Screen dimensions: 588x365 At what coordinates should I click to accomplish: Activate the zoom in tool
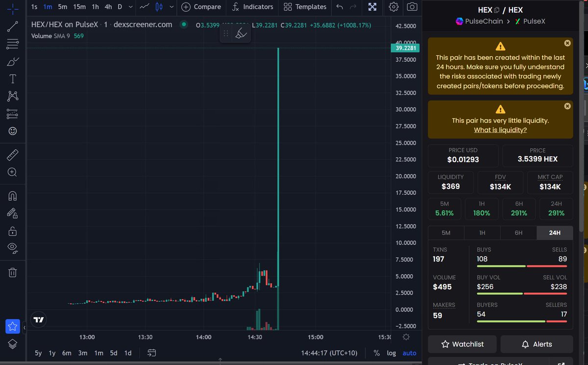coord(13,172)
